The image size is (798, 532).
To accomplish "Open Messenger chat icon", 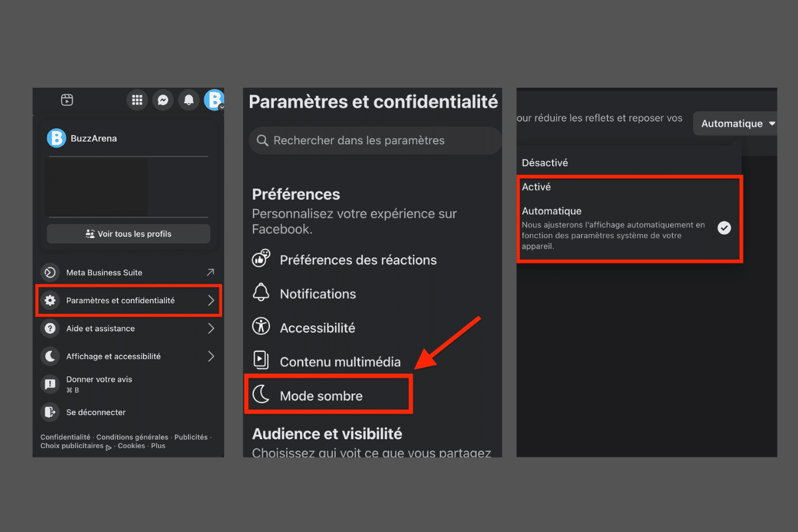I will coord(163,100).
